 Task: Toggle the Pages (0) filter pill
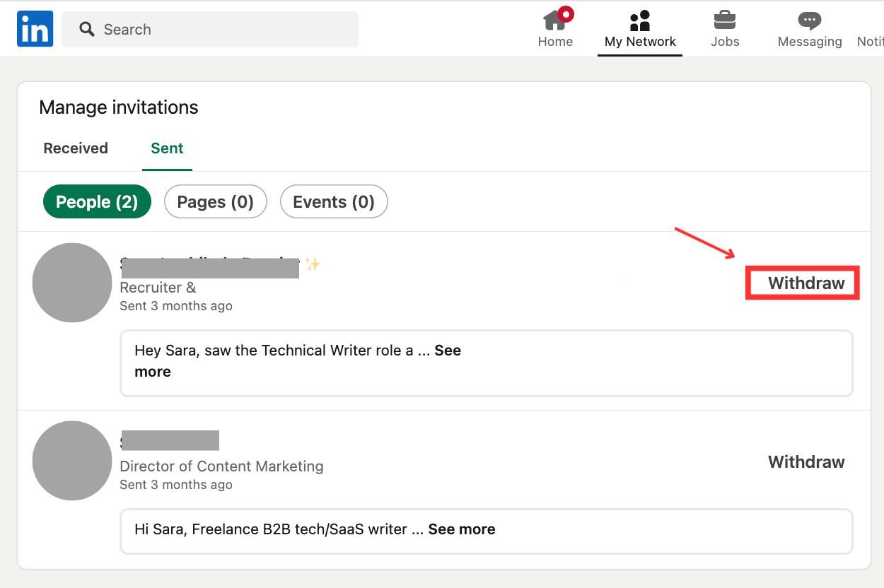(x=215, y=202)
